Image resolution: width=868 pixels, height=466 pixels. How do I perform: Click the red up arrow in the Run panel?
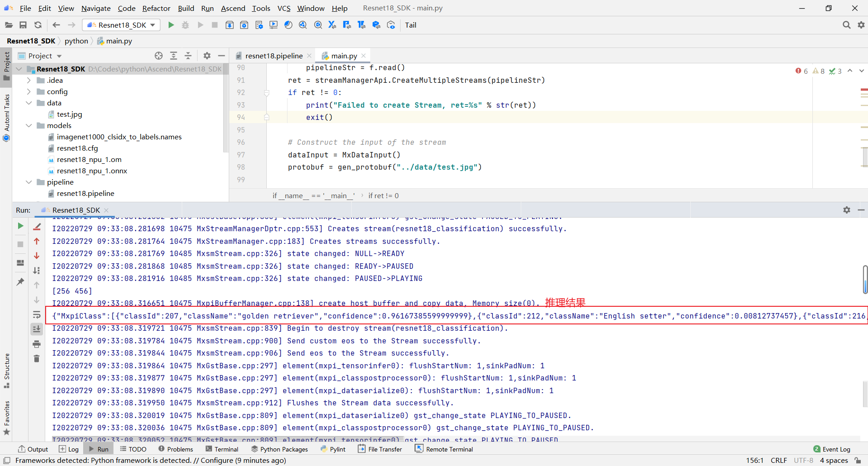pos(37,241)
